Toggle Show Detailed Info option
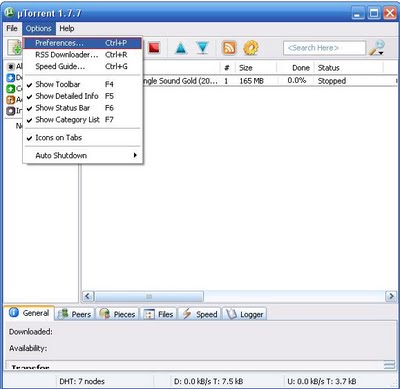400x389 pixels. pos(83,96)
